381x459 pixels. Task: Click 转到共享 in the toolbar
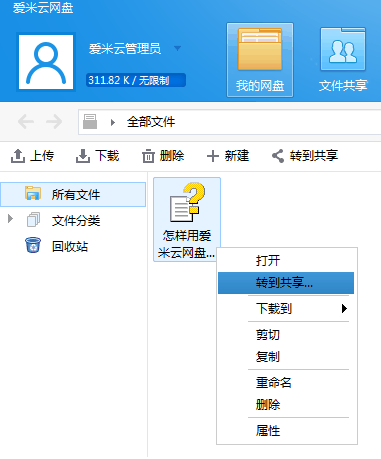coord(305,156)
